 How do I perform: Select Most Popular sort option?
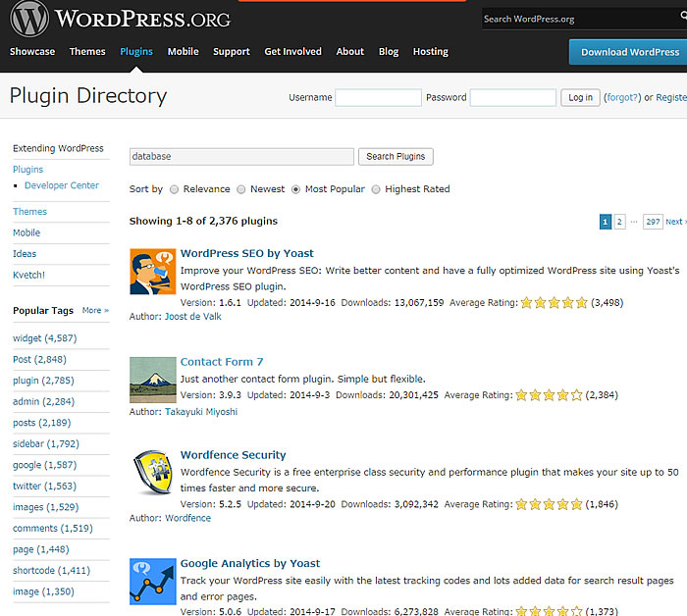coord(295,189)
